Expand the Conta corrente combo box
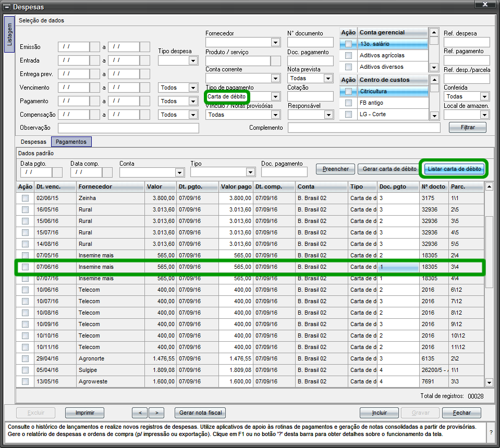This screenshot has width=500, height=448. 275,78
